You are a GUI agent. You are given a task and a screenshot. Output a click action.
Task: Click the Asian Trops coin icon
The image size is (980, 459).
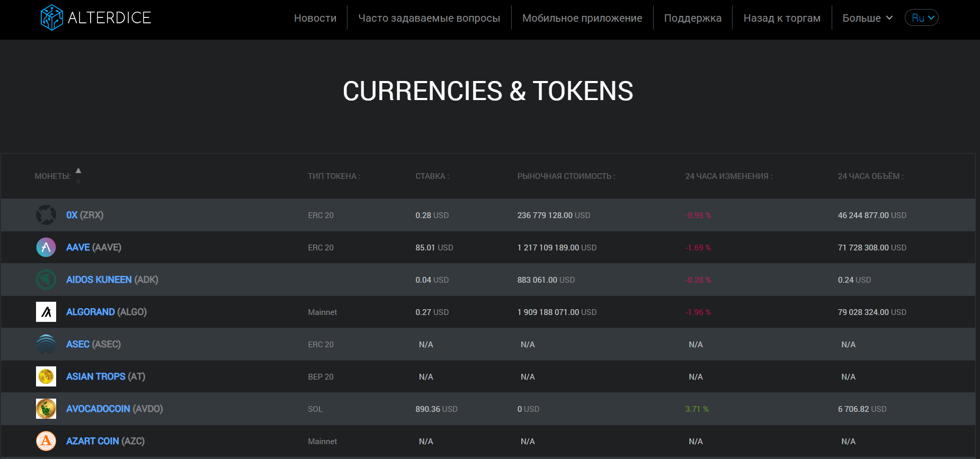[46, 376]
